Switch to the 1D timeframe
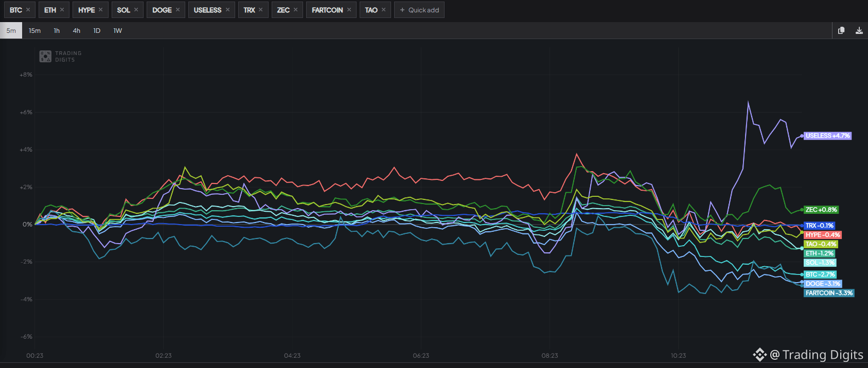868x368 pixels. point(97,30)
